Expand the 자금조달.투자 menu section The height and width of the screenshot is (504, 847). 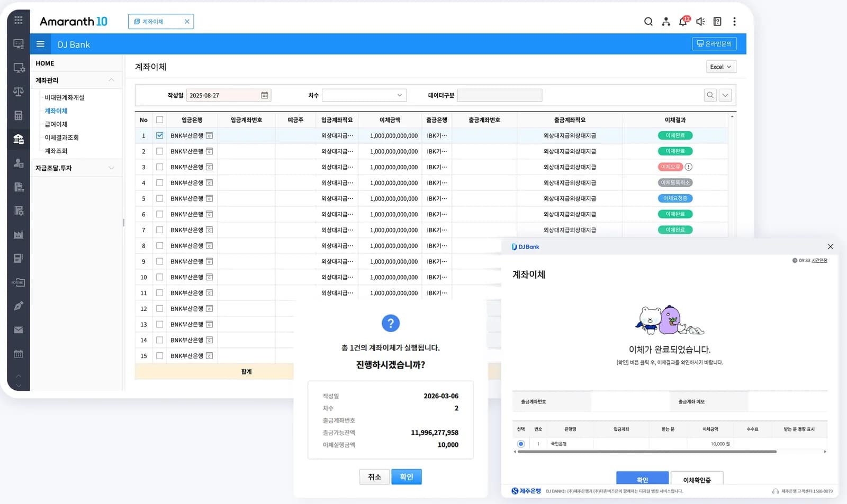(111, 168)
